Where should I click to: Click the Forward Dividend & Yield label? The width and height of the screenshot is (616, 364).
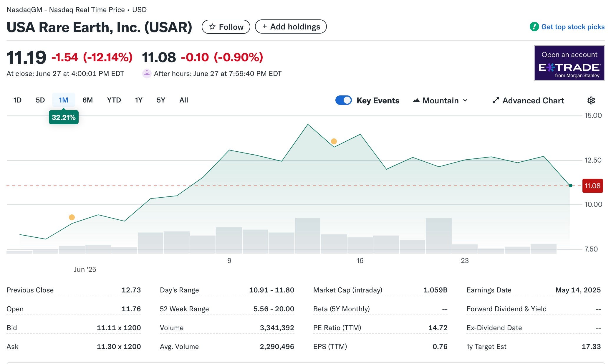(506, 309)
